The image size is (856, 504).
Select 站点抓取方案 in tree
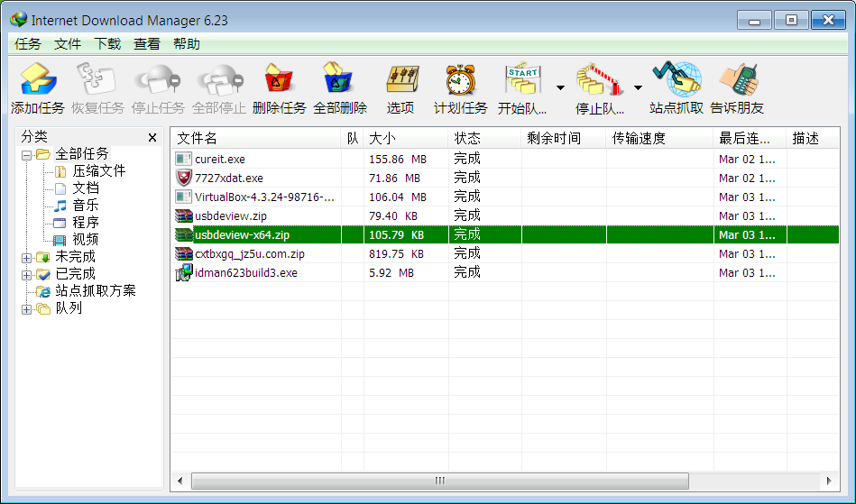[x=96, y=290]
